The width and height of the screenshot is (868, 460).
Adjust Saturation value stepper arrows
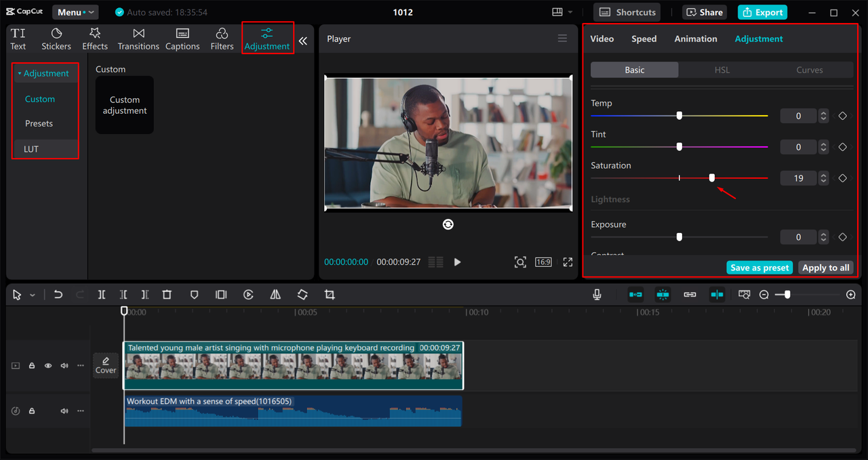(x=823, y=178)
